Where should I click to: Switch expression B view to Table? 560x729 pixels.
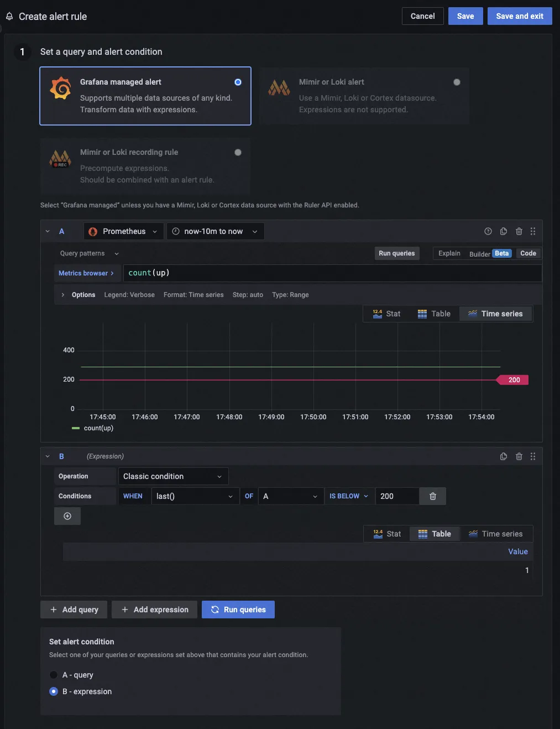[x=435, y=534]
